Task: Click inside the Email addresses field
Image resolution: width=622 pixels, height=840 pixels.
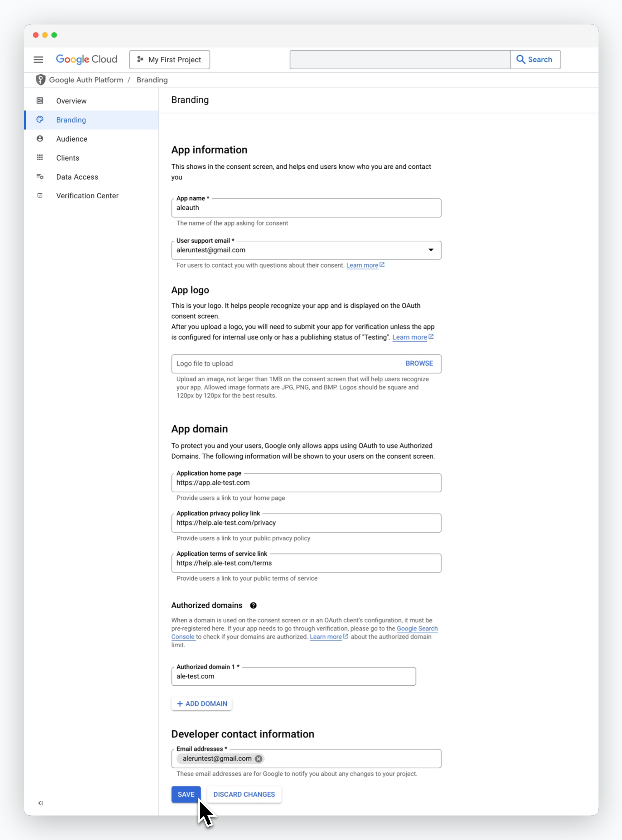Action: coord(306,759)
